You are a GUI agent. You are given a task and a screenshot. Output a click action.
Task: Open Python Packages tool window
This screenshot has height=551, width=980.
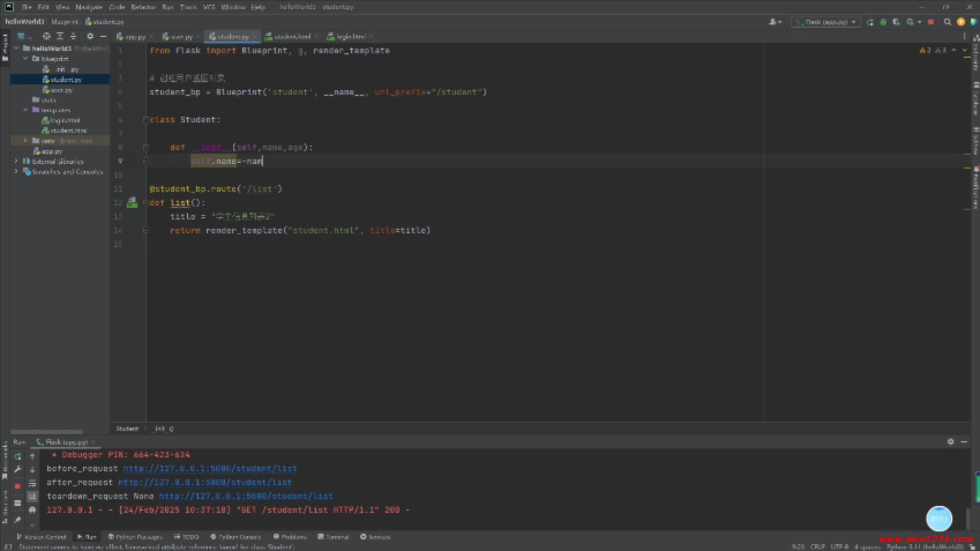pos(135,537)
